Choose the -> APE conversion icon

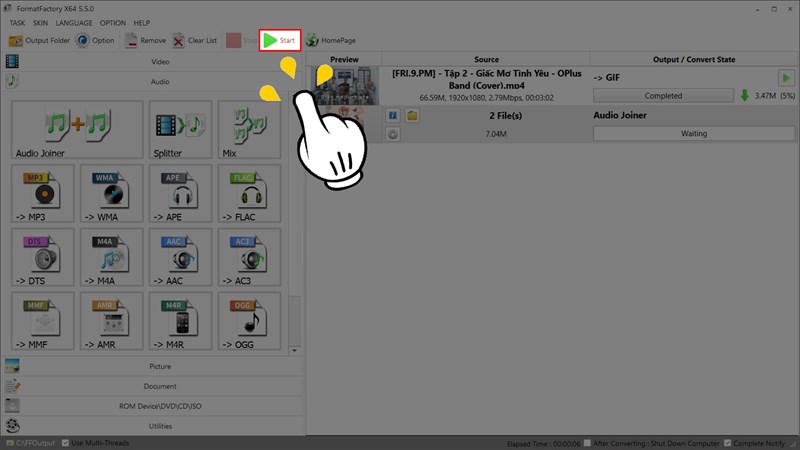click(x=180, y=193)
